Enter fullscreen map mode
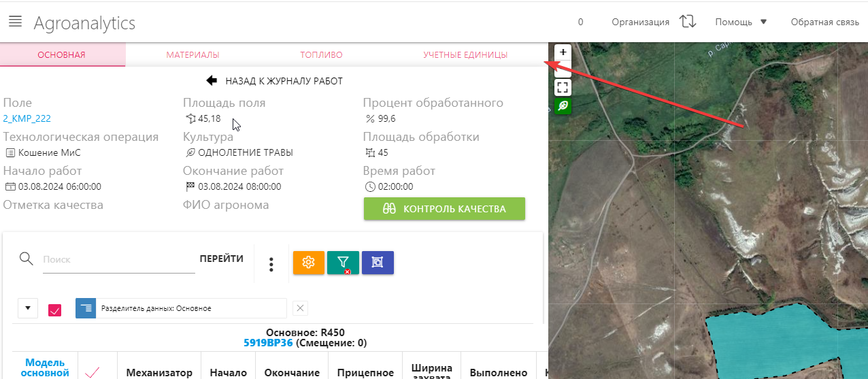Viewport: 868px width, 379px height. 563,87
